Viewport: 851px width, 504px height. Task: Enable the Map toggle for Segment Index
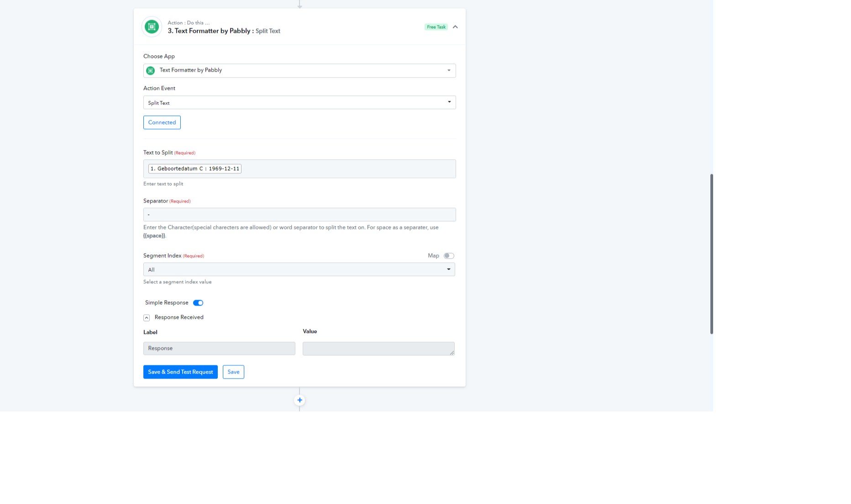(449, 256)
